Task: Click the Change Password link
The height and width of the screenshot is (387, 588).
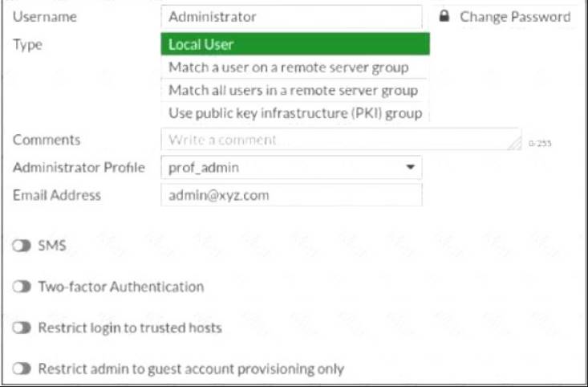Action: 515,16
